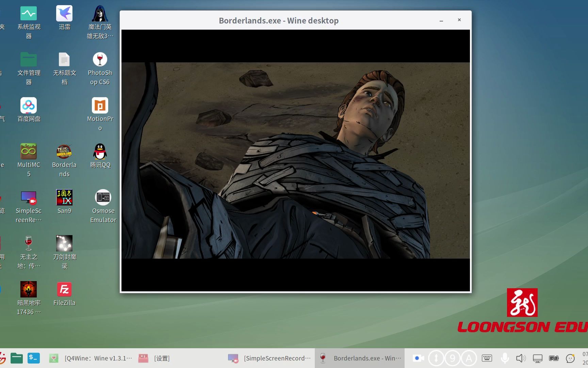
Task: Open the on-screen keyboard tray icon
Action: (x=487, y=358)
